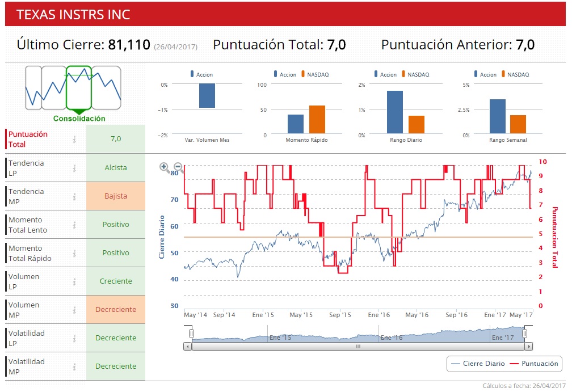572x392 pixels.
Task: Click the Ene '15 label in navigator
Action: (x=280, y=338)
